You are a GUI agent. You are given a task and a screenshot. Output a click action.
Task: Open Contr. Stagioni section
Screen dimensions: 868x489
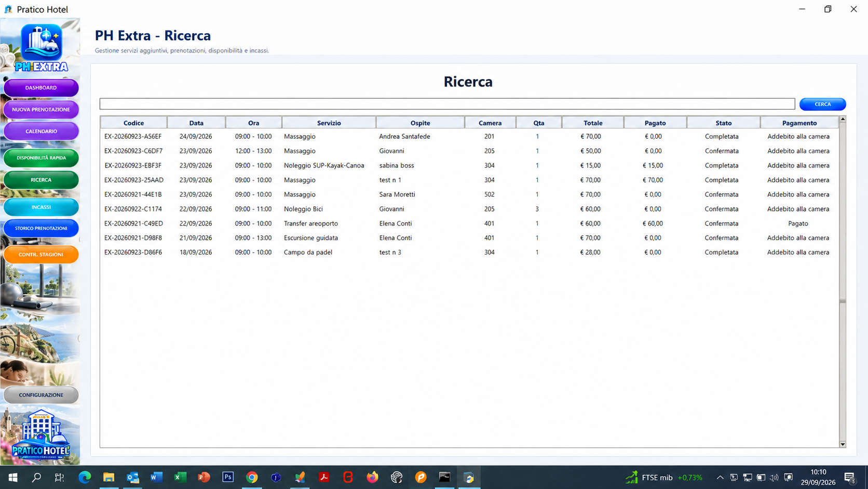pos(41,255)
